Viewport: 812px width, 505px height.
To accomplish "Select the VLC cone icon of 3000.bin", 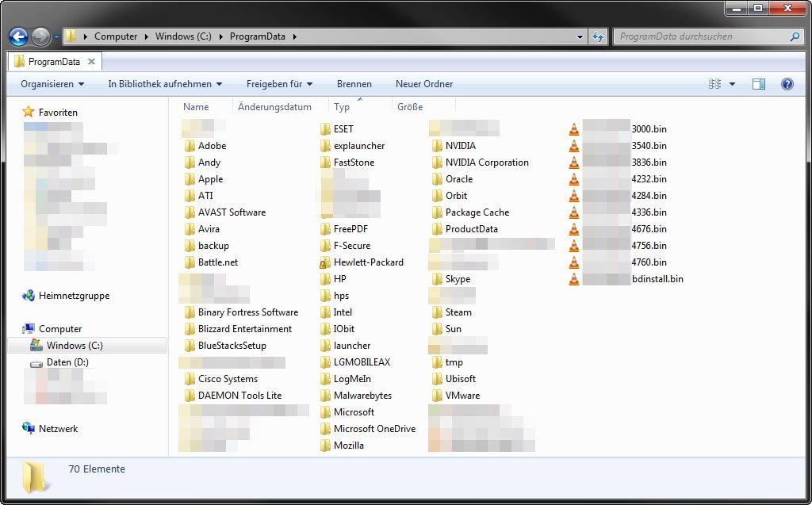I will click(x=574, y=129).
